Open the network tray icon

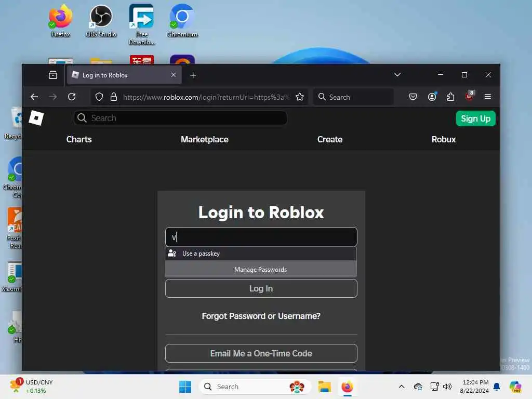tap(435, 387)
